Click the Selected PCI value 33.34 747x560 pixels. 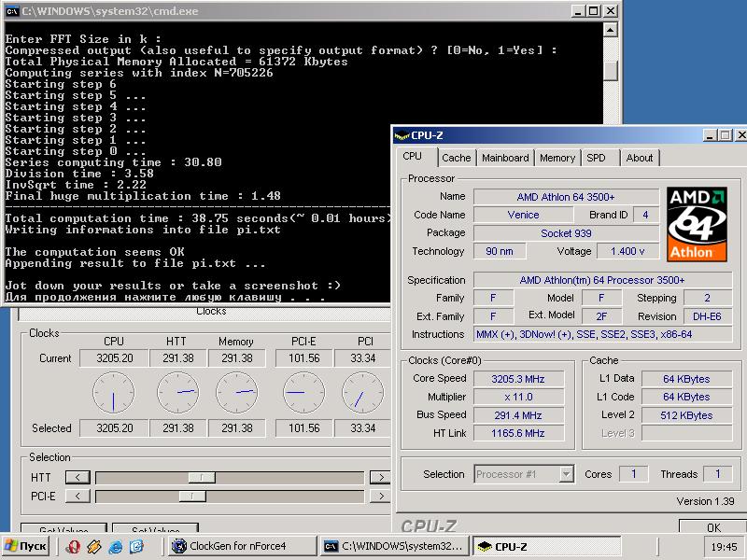coord(363,428)
